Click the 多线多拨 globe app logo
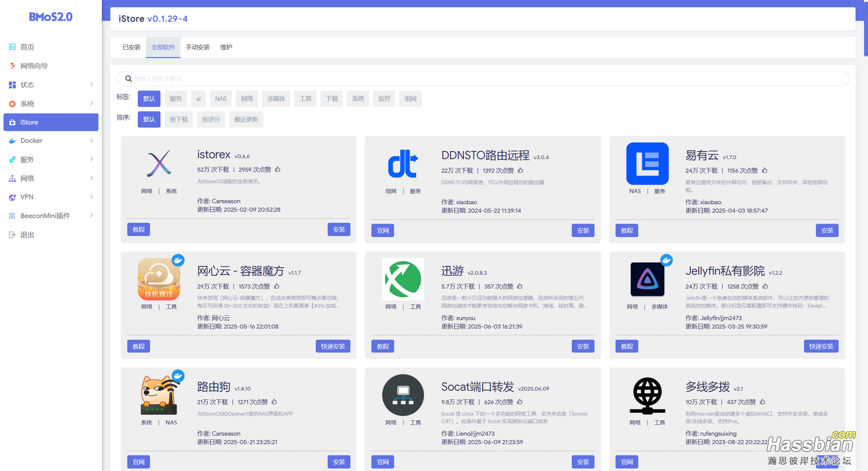868x471 pixels. coord(647,396)
